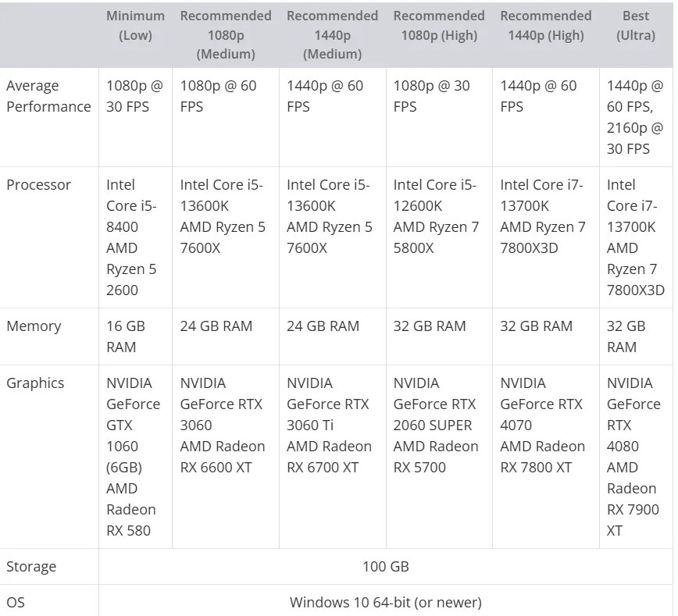678x616 pixels.
Task: Select the Recommended 1080p (Medium) header
Action: point(226,35)
